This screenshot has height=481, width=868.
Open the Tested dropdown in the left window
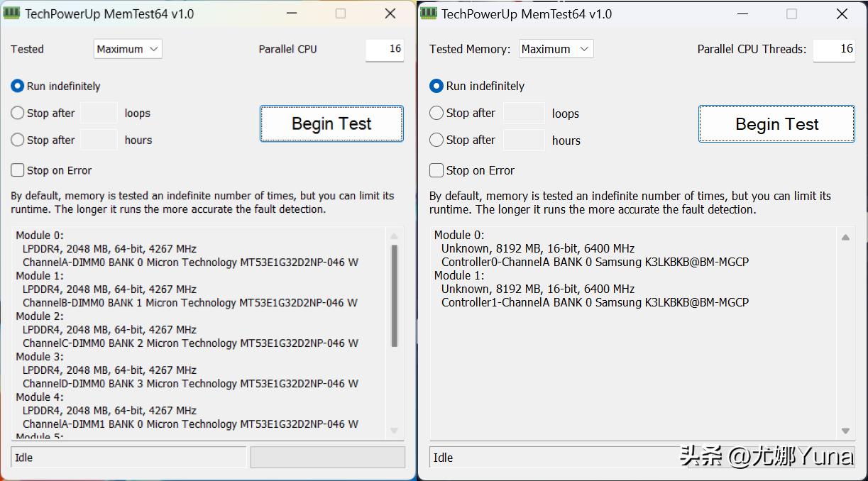point(128,49)
